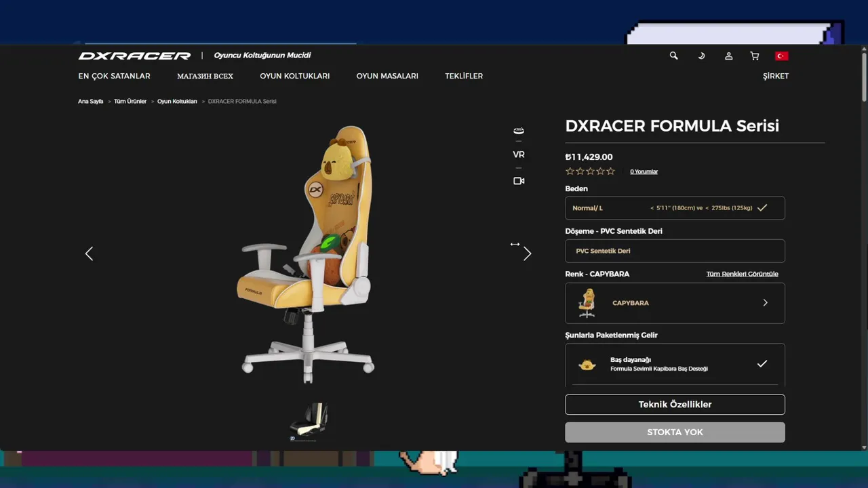Open 0 Yorumlar reviews link
This screenshot has width=868, height=488.
644,171
